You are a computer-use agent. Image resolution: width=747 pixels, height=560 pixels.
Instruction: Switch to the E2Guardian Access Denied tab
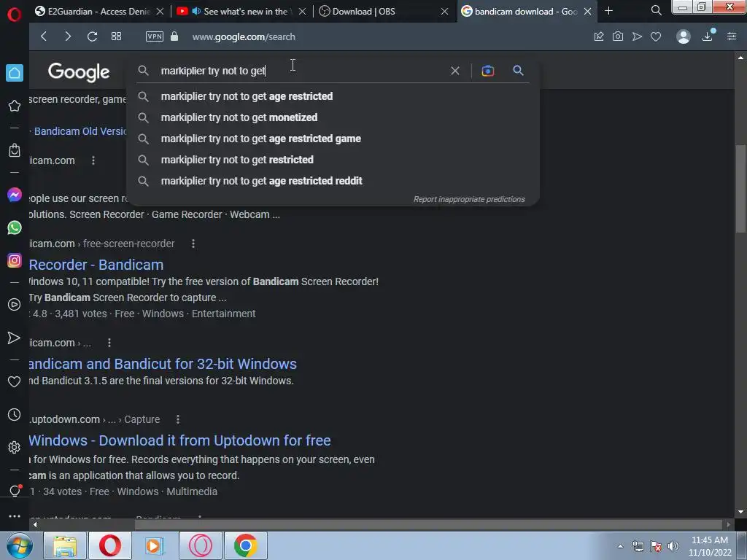point(93,11)
